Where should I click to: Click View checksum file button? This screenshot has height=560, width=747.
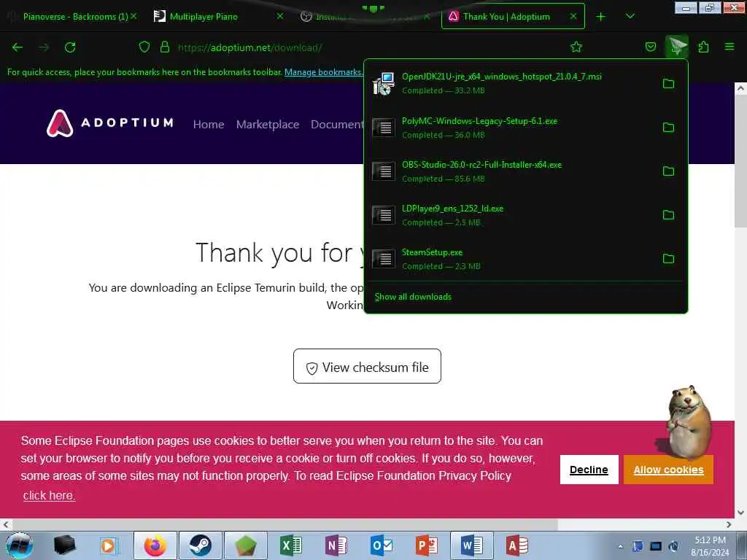[368, 366]
